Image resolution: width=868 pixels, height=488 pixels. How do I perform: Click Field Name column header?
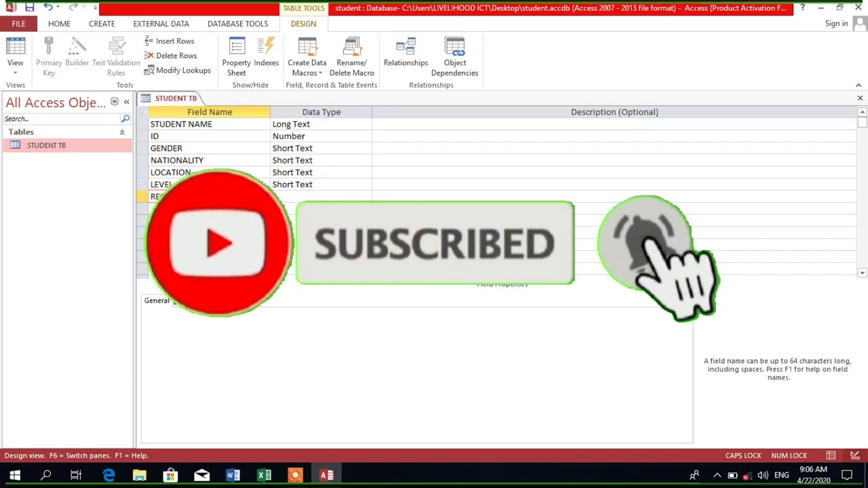210,112
